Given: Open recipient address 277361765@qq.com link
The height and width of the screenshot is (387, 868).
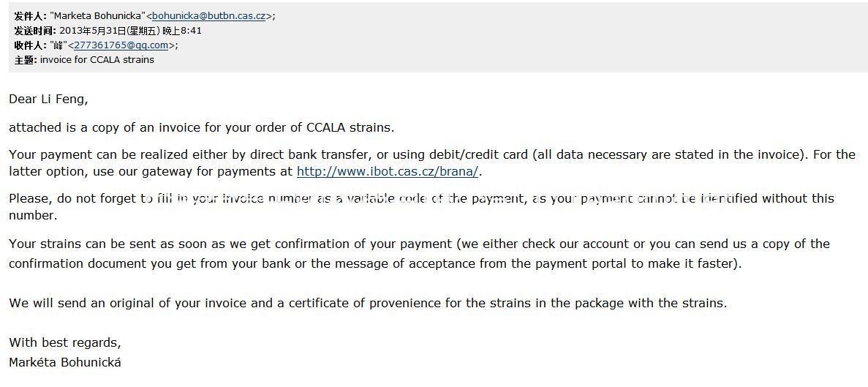Looking at the screenshot, I should 121,45.
